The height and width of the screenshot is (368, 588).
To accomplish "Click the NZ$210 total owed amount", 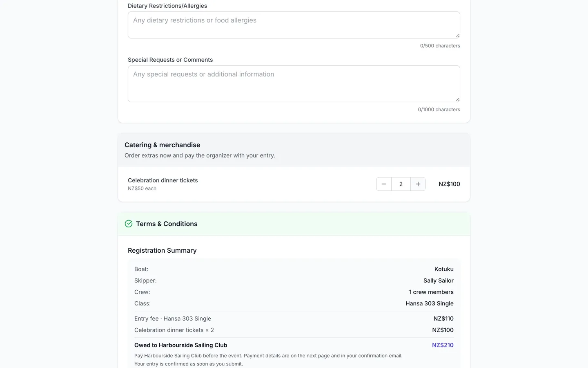I will pos(443,345).
